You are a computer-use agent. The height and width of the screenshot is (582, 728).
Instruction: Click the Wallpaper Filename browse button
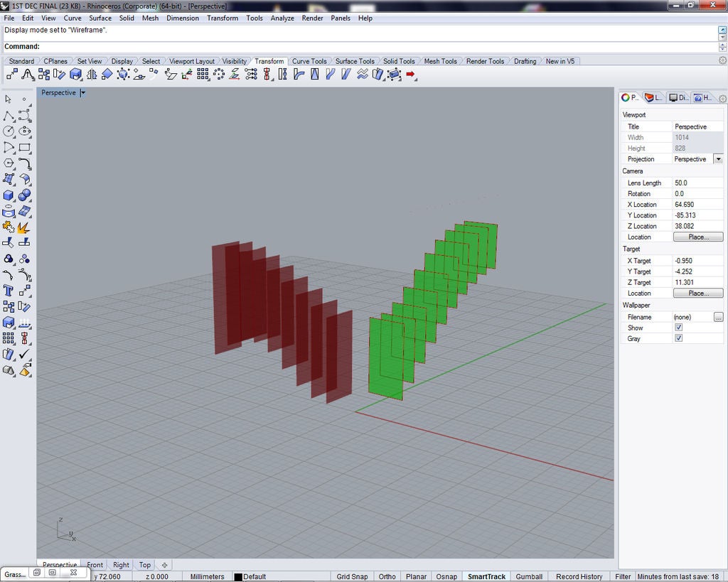(718, 317)
